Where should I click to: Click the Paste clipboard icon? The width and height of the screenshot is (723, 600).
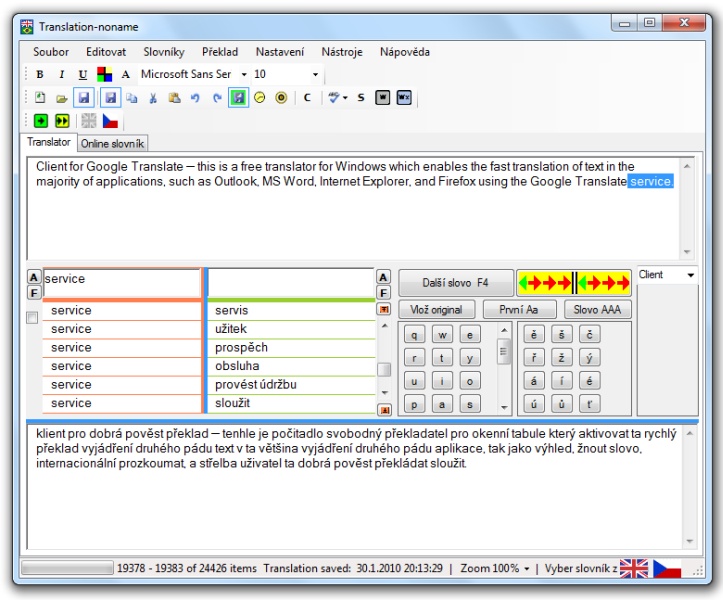(x=174, y=98)
